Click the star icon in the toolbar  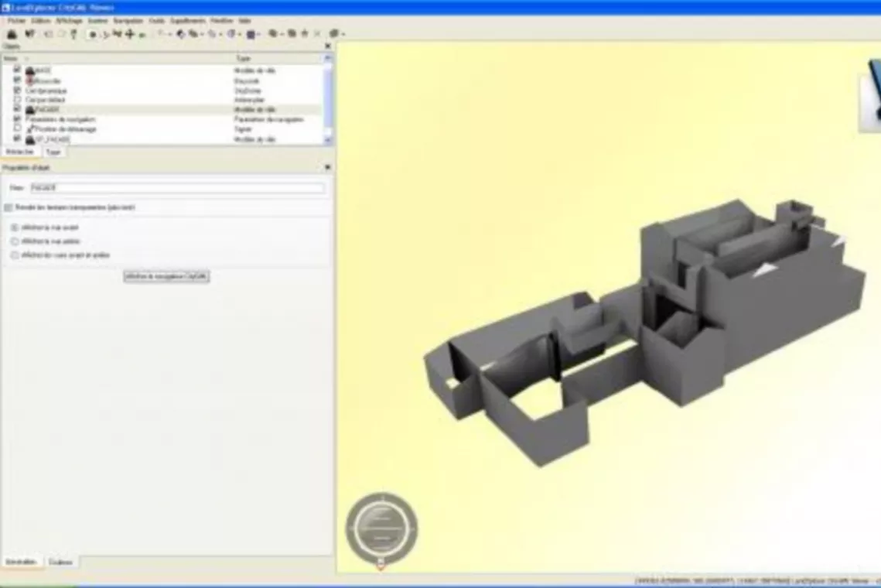pos(305,34)
